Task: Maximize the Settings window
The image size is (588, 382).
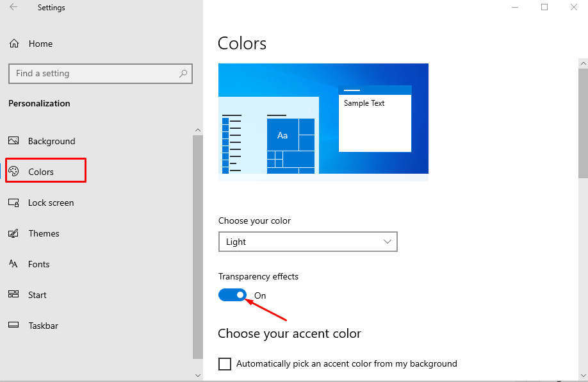Action: [x=544, y=7]
